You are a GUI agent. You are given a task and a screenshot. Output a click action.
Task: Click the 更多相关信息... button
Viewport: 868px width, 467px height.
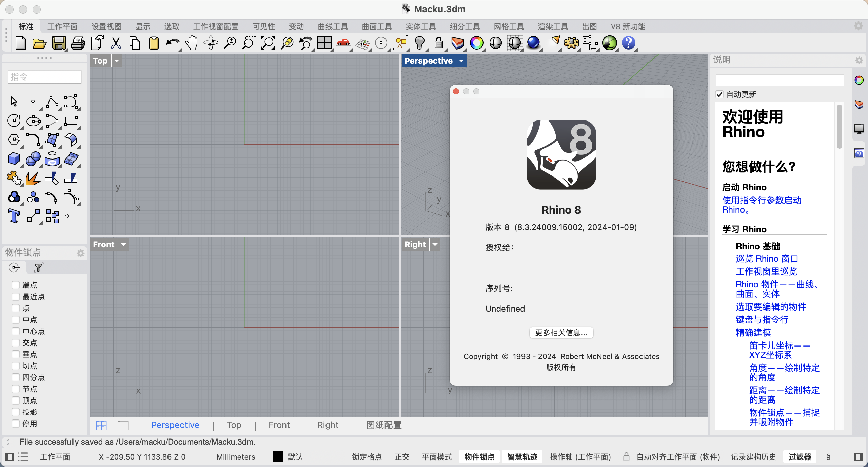click(561, 333)
